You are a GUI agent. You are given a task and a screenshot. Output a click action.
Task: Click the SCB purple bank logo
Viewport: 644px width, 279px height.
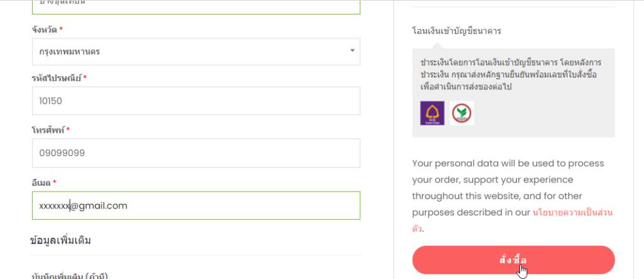pos(432,113)
